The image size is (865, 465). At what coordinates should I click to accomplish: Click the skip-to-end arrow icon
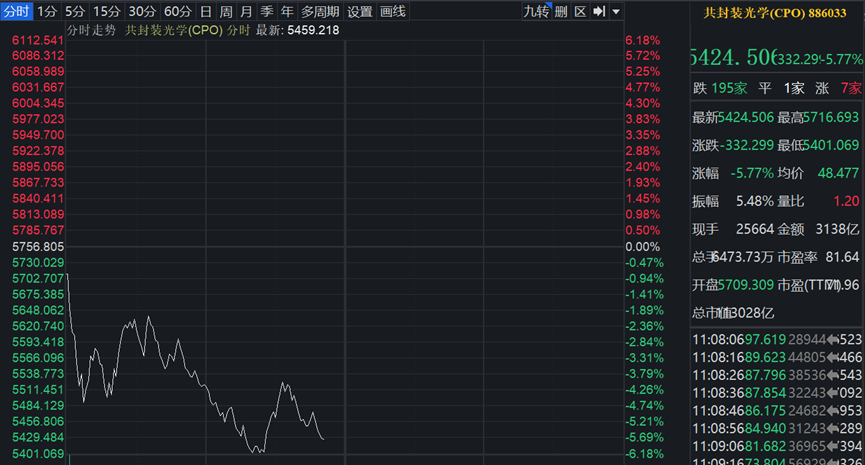tap(599, 11)
